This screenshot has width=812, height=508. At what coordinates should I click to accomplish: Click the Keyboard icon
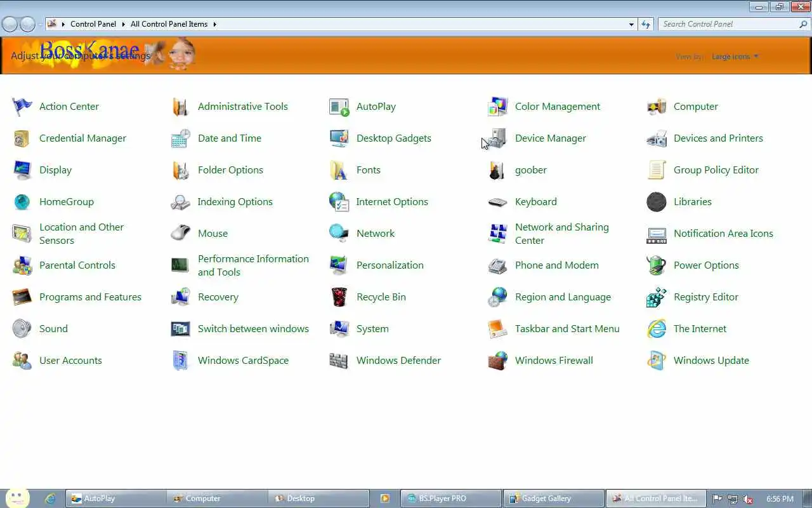click(498, 202)
